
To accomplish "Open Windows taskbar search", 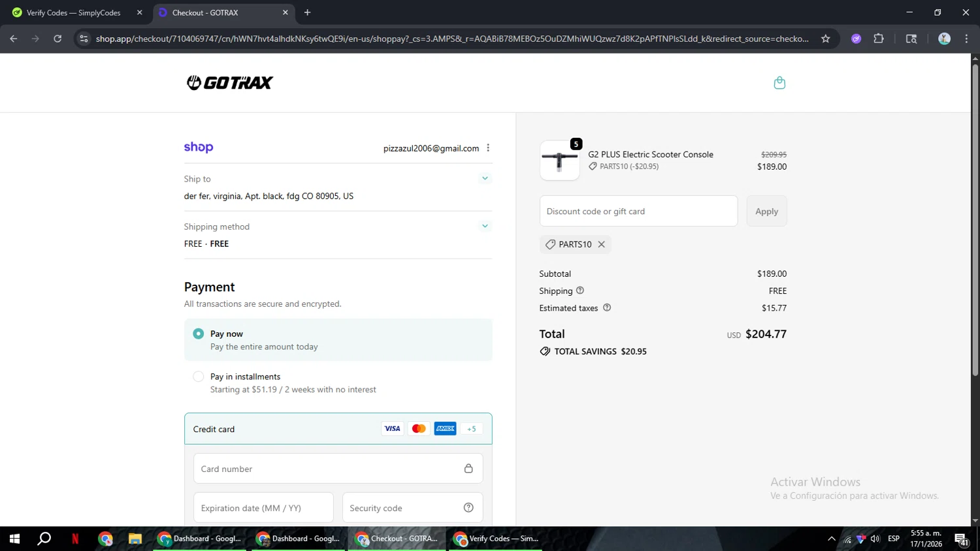I will [44, 539].
